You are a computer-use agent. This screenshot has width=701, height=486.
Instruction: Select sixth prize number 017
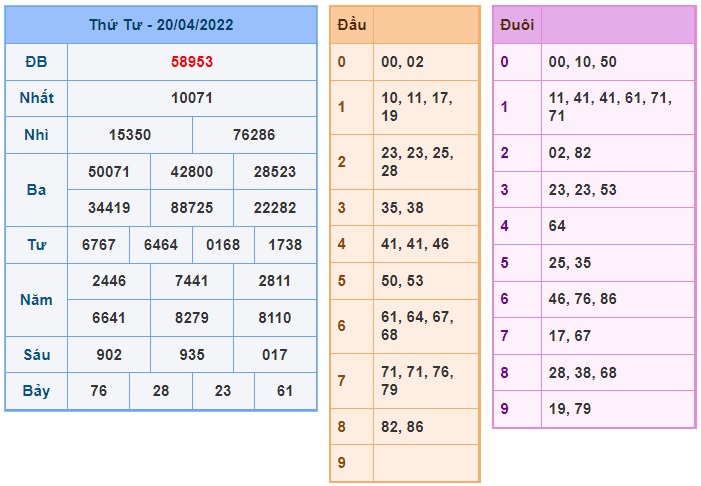(x=275, y=355)
